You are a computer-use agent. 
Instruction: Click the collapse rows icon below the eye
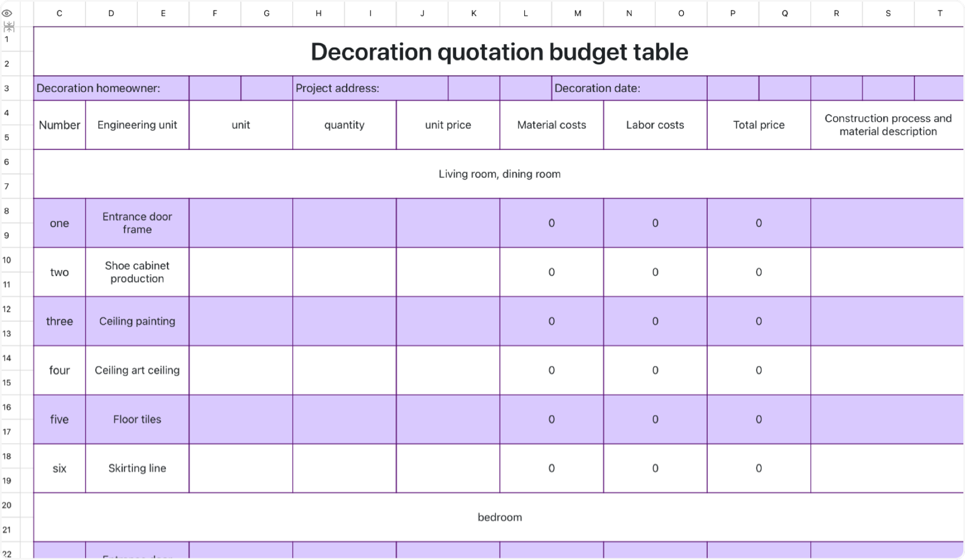(x=9, y=26)
